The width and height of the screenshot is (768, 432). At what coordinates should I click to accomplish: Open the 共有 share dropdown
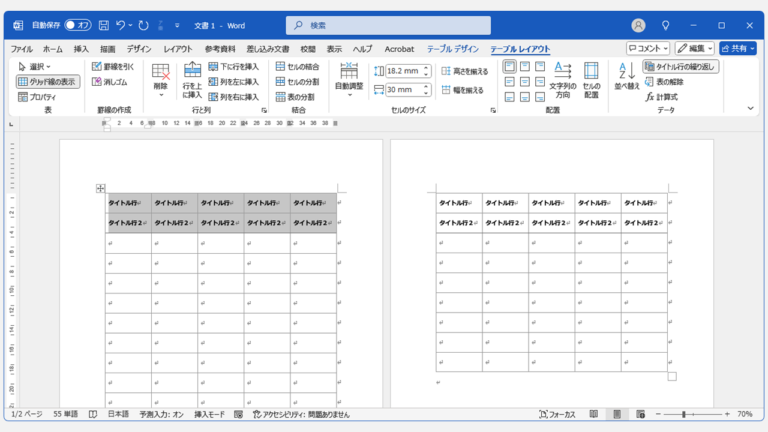tap(738, 48)
